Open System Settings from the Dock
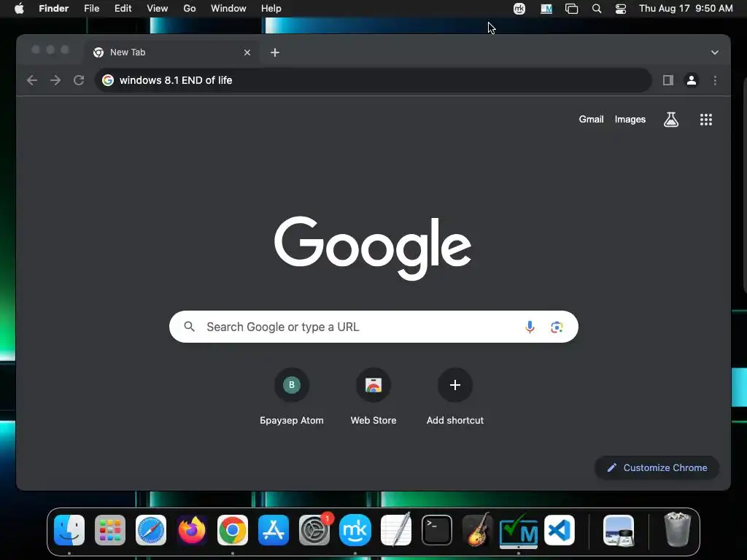Image resolution: width=747 pixels, height=560 pixels. [x=314, y=530]
